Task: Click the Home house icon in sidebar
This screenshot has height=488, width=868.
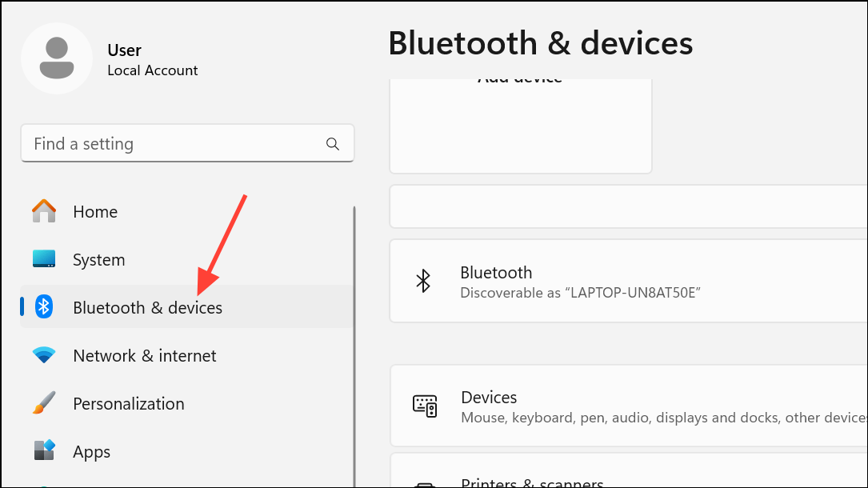Action: tap(43, 211)
